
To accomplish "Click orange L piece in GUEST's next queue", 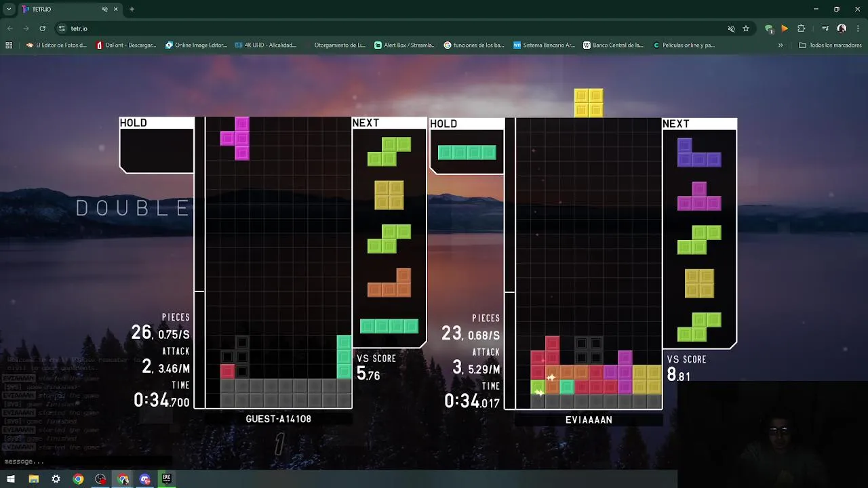I will point(389,283).
